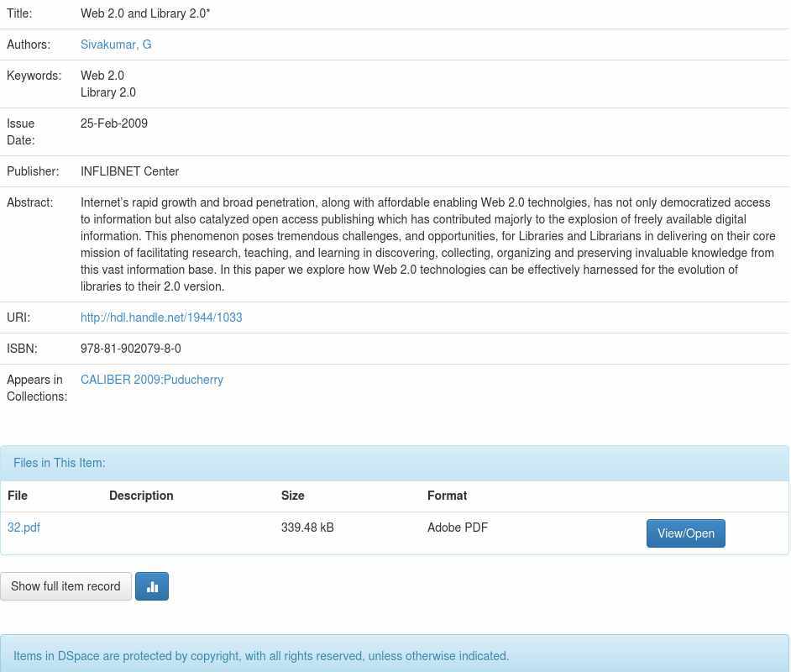This screenshot has height=672, width=791.
Task: Click the INFLIBNET Center publisher text
Action: click(129, 171)
